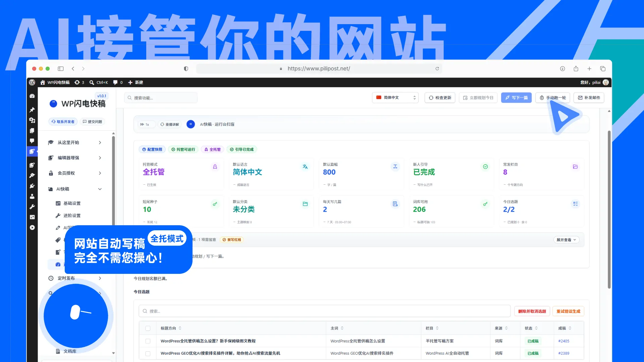Click the 搜索功能 search field
This screenshot has width=644, height=362.
[161, 98]
